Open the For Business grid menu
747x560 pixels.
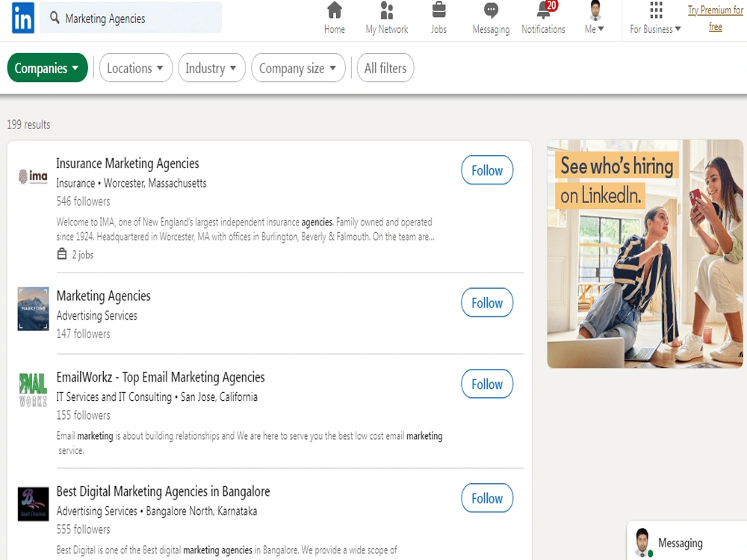pos(656,10)
